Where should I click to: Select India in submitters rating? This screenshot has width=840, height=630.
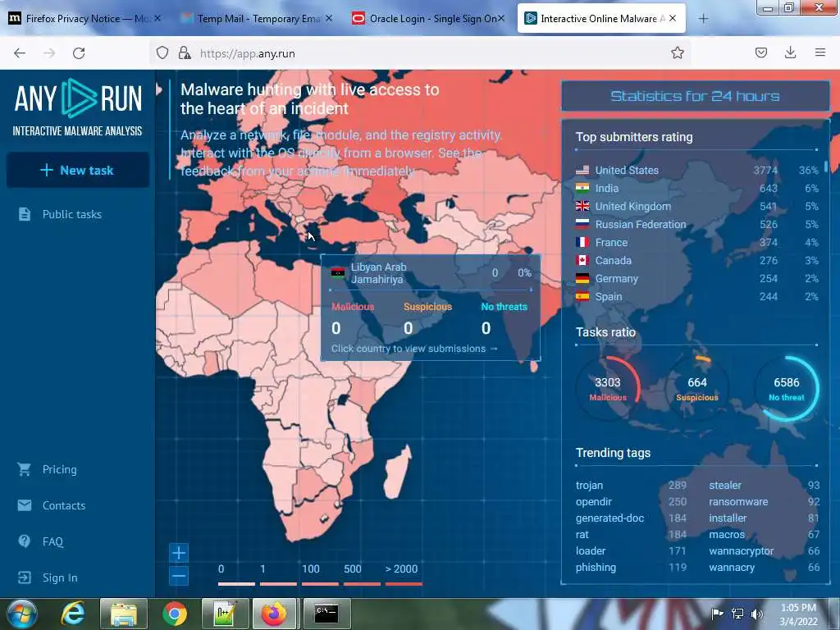pyautogui.click(x=697, y=189)
